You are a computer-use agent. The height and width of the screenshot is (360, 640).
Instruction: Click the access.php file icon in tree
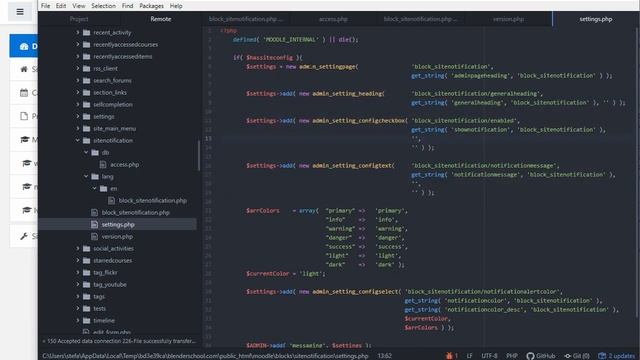(103, 164)
